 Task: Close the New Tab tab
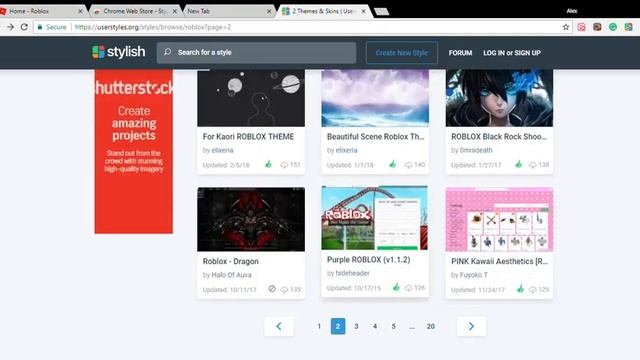(x=269, y=11)
